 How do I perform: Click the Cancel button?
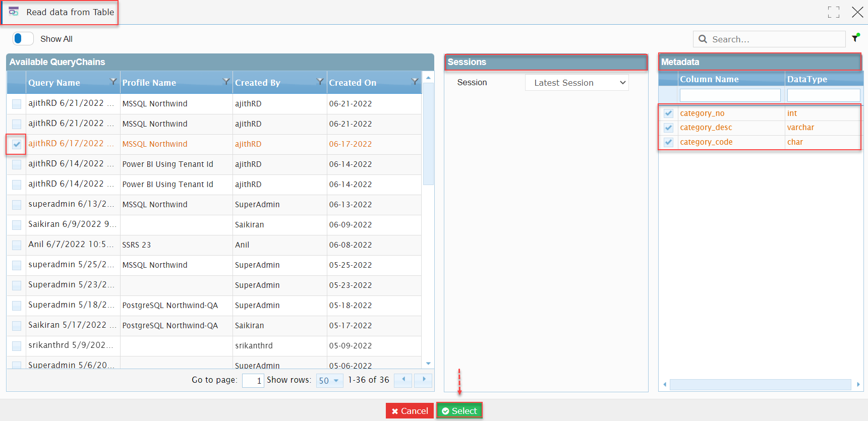coord(410,411)
